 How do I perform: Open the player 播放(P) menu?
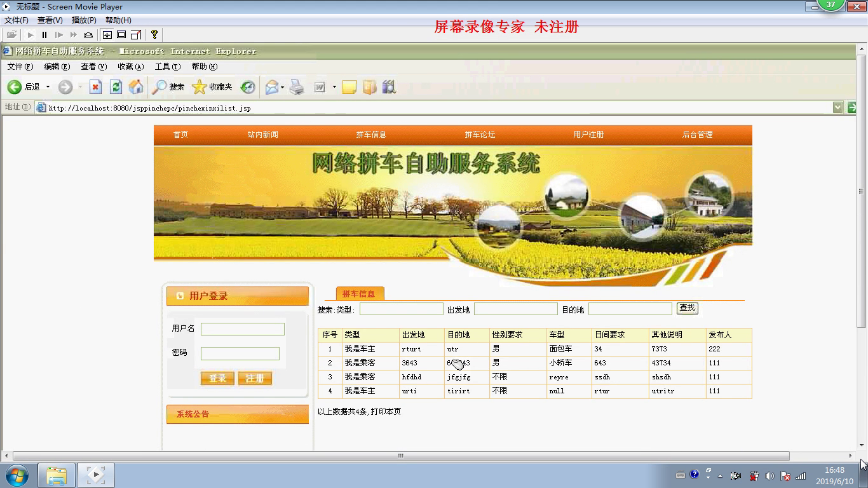84,20
